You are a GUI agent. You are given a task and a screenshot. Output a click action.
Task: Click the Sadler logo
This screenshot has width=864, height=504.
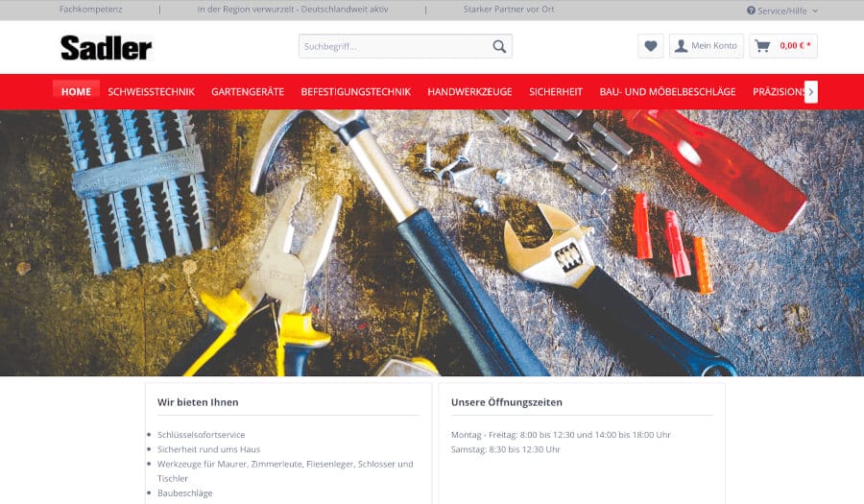(106, 47)
